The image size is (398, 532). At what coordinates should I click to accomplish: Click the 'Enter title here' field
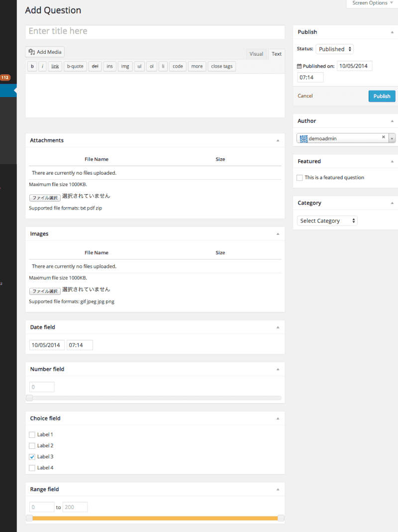coord(155,31)
